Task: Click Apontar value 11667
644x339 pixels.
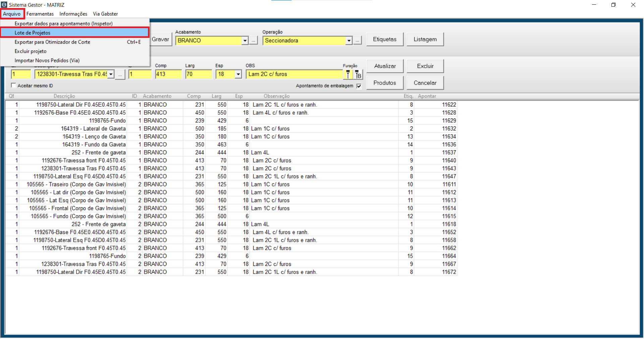Action: 449,264
